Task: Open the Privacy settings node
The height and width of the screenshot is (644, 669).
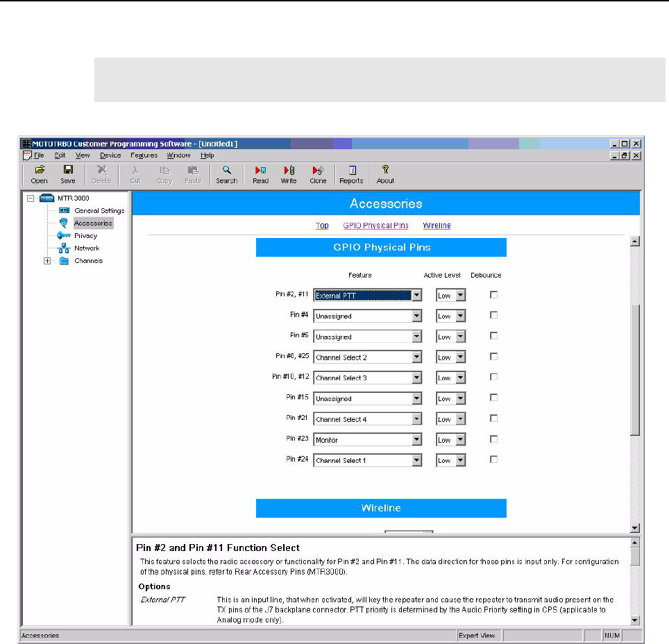Action: (86, 235)
